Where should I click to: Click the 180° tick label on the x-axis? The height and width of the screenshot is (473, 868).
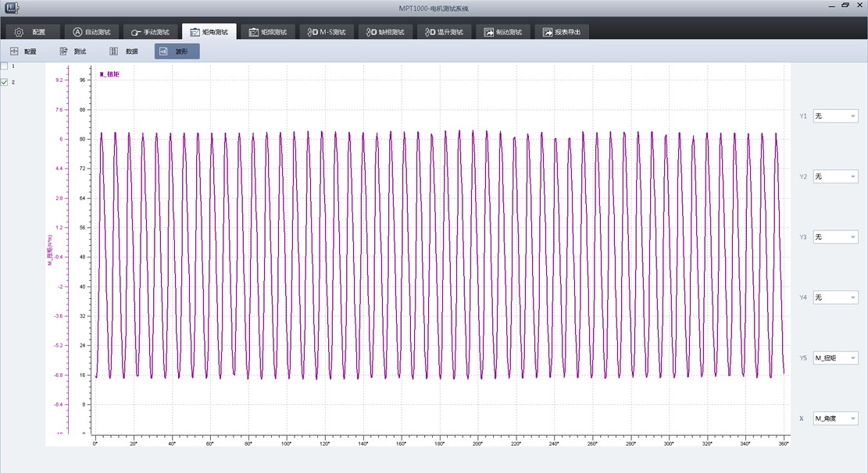(440, 443)
